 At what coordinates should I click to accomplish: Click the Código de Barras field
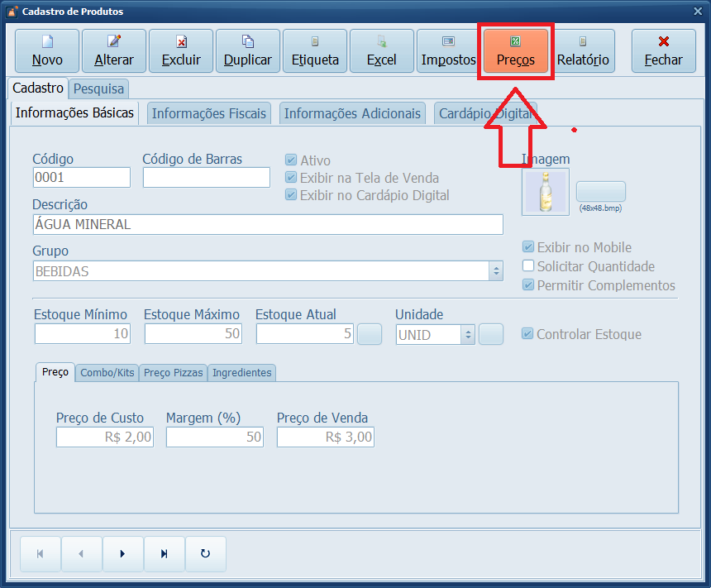(x=206, y=178)
